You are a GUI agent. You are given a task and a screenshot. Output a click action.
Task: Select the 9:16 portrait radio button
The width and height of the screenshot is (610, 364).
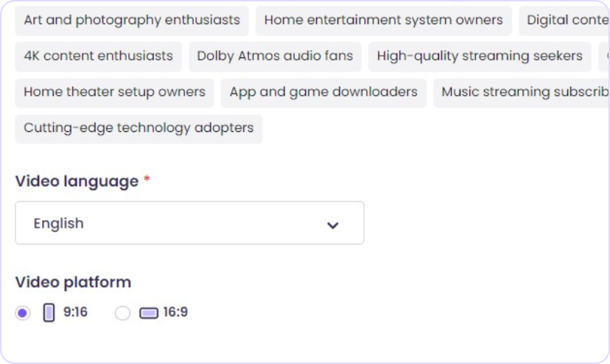click(23, 313)
